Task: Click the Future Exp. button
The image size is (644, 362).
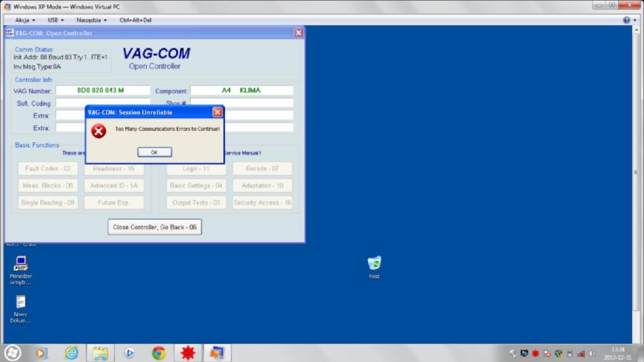Action: click(x=114, y=202)
